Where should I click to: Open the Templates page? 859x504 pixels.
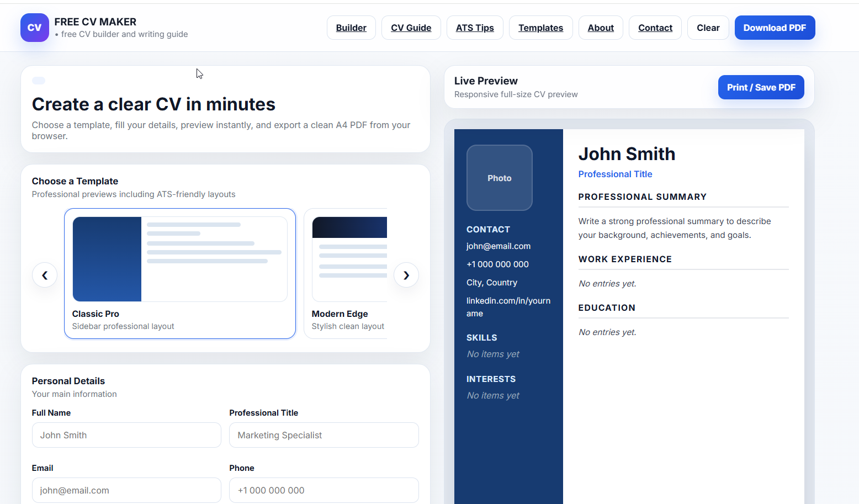pos(540,28)
